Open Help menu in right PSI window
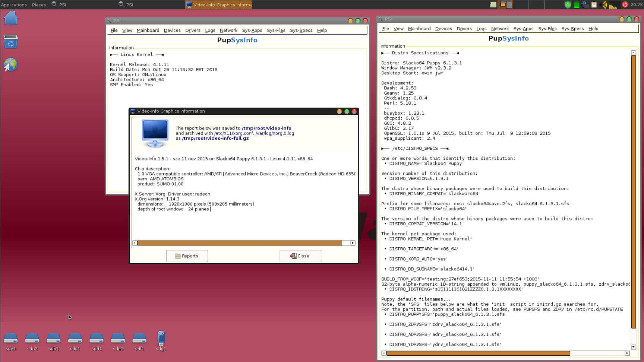The height and width of the screenshot is (362, 644). tap(593, 29)
